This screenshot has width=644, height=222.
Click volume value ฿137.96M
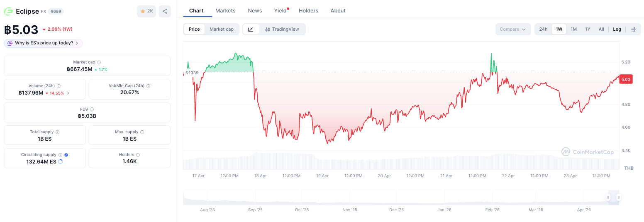pyautogui.click(x=31, y=93)
